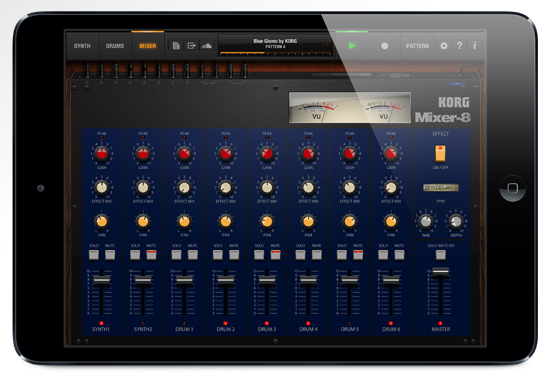Solo the DRUM 4 channel
The image size is (550, 375).
pos(300,255)
